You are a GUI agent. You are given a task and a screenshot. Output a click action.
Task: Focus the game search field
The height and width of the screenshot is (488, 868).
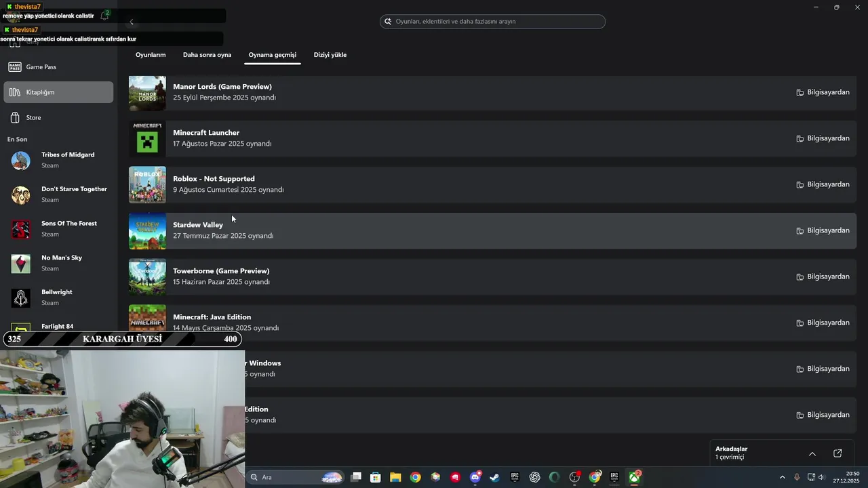click(492, 22)
